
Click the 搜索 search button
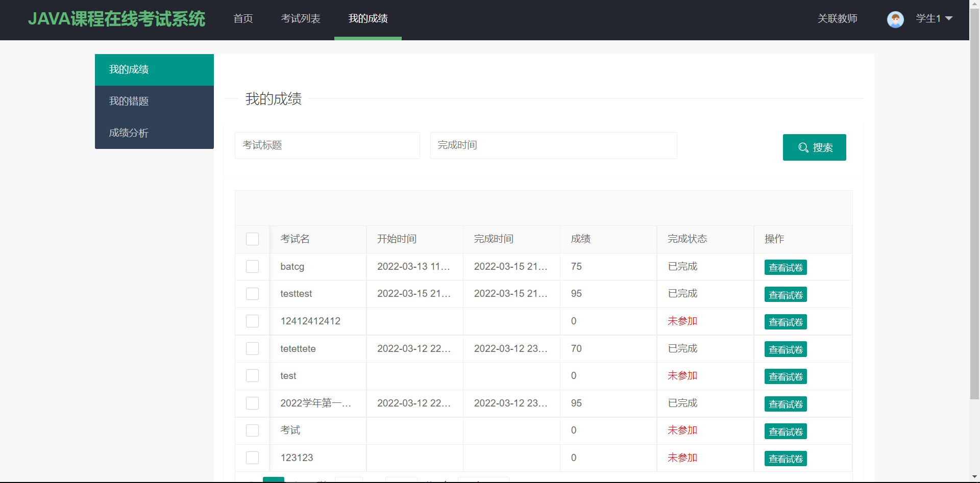pyautogui.click(x=815, y=147)
